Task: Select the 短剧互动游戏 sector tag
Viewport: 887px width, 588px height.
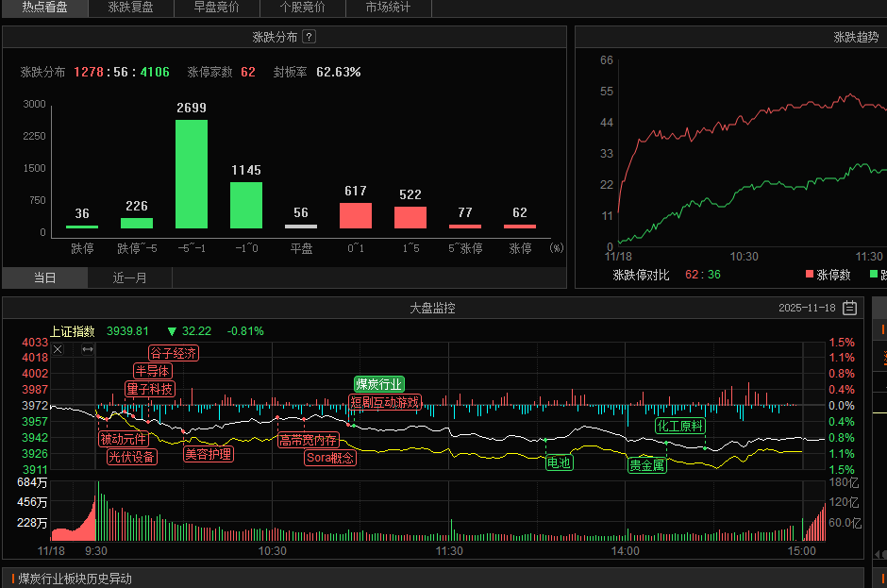Action: point(384,402)
